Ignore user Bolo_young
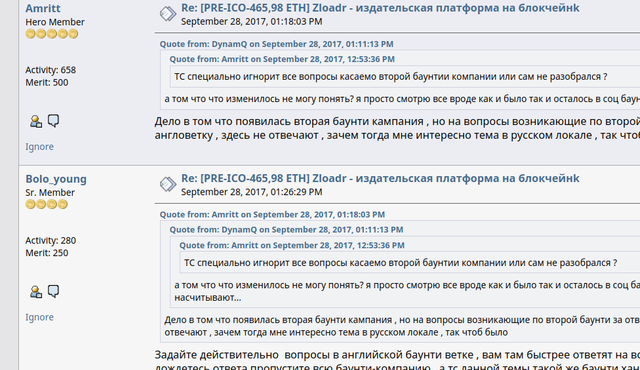 (39, 317)
